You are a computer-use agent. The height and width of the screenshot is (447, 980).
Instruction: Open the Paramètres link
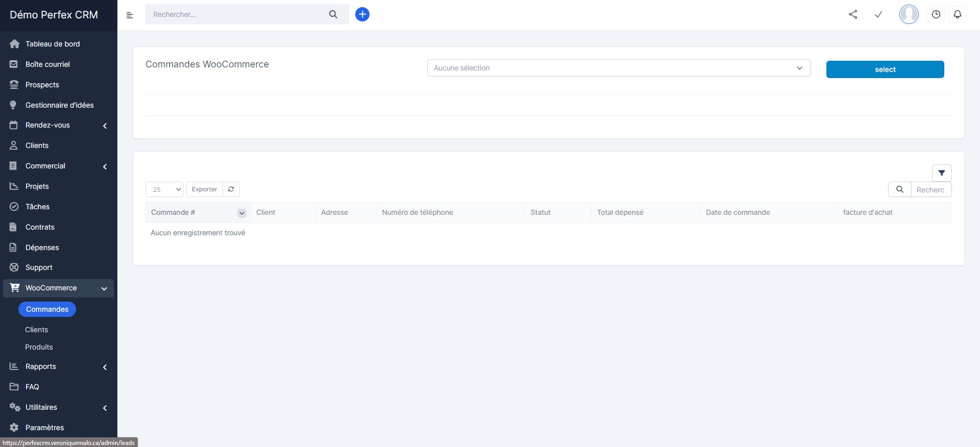coord(45,428)
